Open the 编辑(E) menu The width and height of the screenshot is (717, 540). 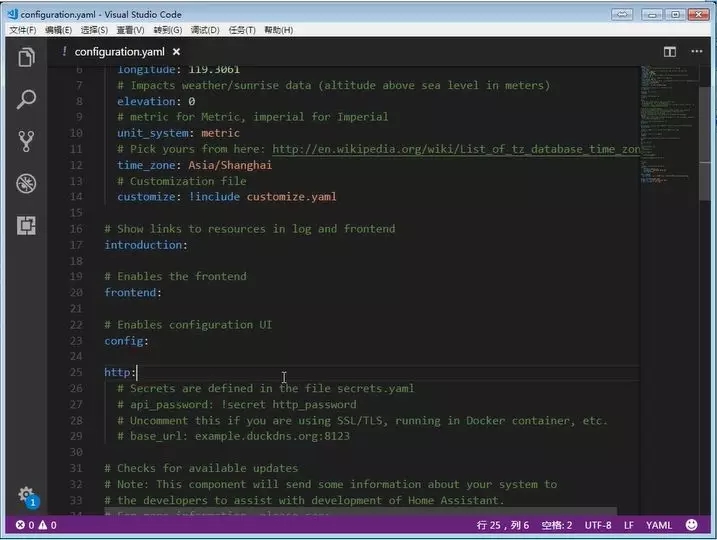[58, 30]
